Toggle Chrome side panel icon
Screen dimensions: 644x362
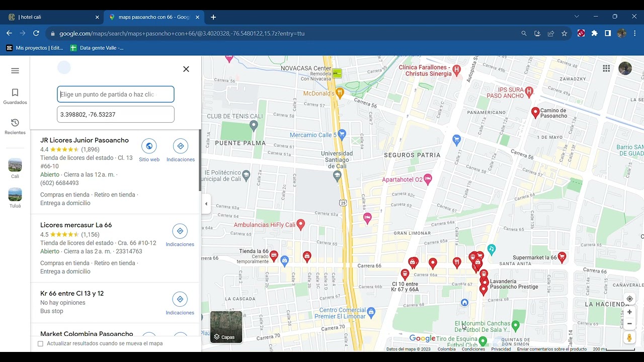pos(608,33)
